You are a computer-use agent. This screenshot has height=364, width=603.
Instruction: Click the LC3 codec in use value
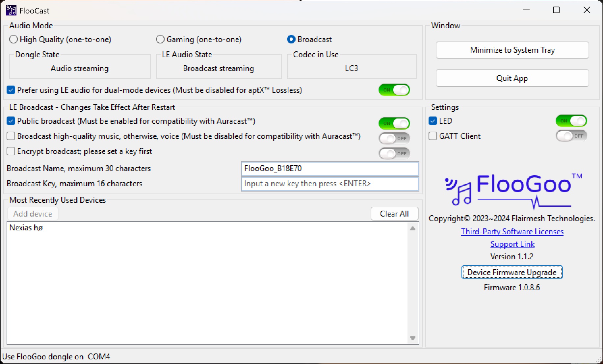[352, 68]
